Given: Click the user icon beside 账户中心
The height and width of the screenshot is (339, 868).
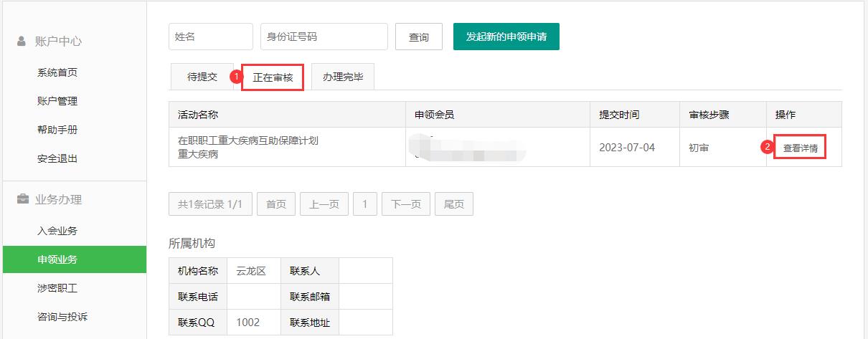Looking at the screenshot, I should tap(22, 41).
